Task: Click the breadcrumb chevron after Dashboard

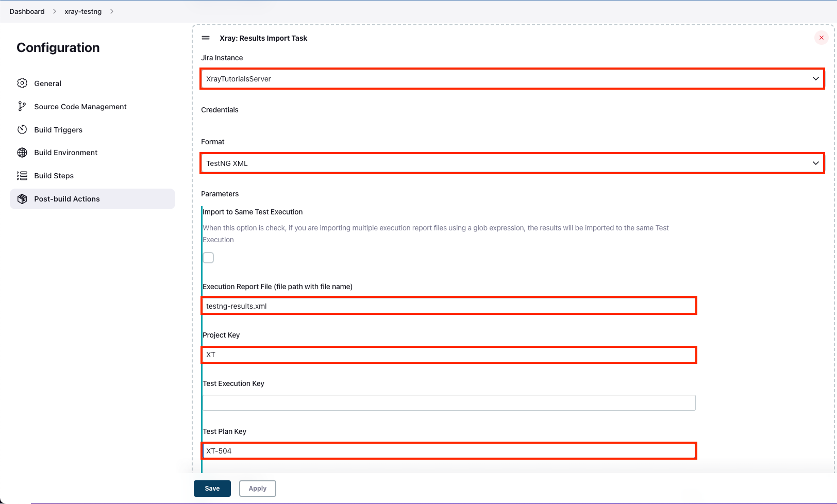Action: 55,11
